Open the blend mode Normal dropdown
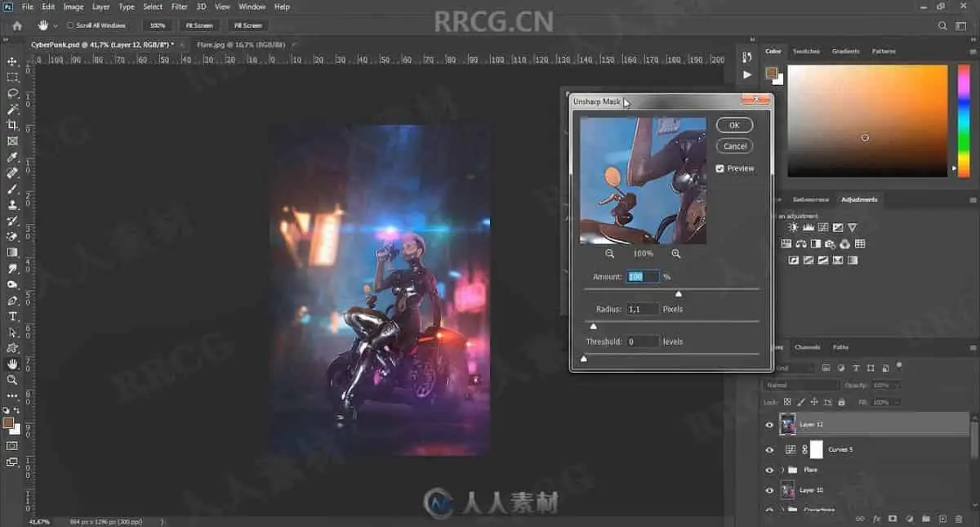The image size is (980, 527). 801,385
